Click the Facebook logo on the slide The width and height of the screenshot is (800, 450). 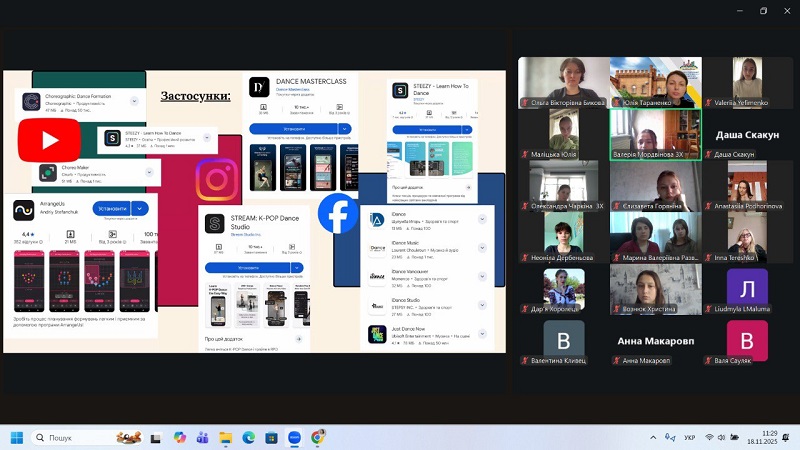click(x=338, y=213)
